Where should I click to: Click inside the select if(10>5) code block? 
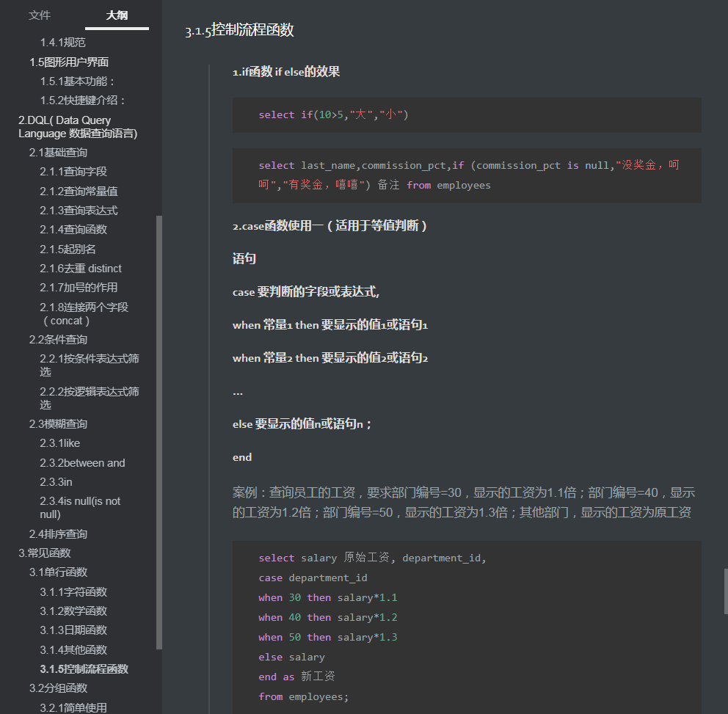[x=467, y=114]
